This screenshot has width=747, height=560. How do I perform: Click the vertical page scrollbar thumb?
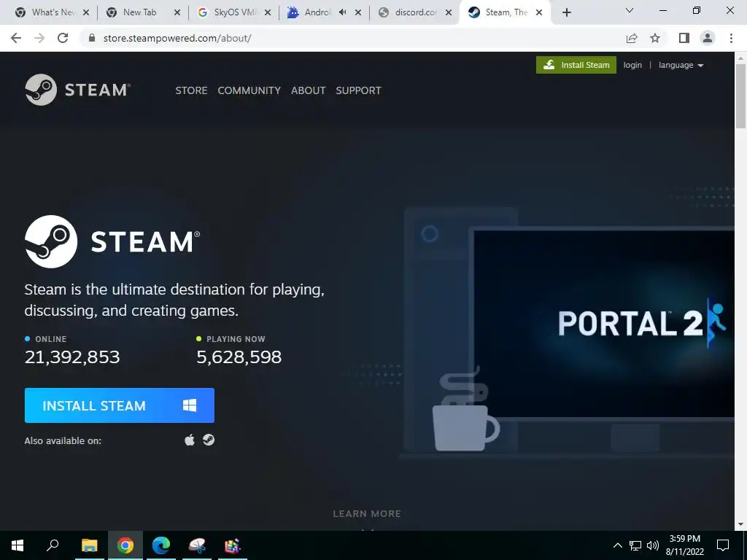point(740,96)
